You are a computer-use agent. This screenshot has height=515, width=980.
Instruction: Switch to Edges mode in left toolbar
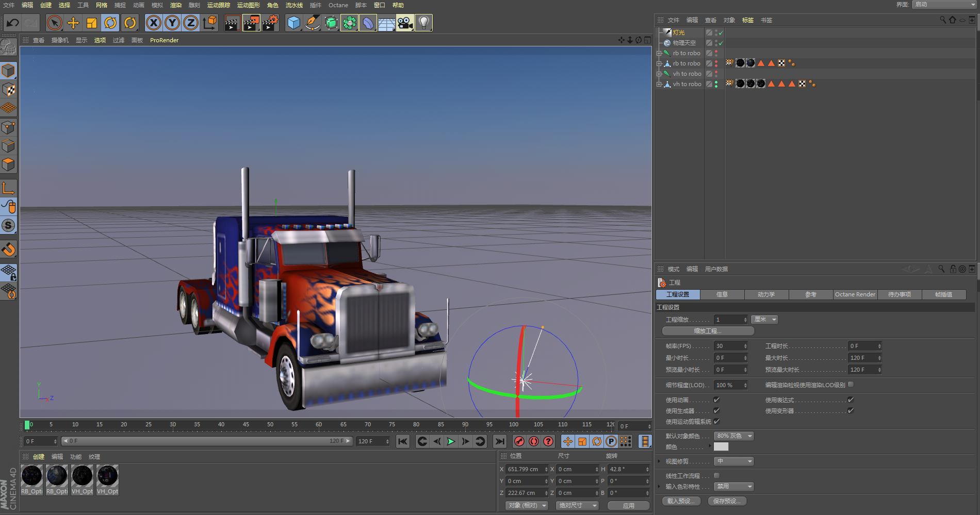(9, 146)
